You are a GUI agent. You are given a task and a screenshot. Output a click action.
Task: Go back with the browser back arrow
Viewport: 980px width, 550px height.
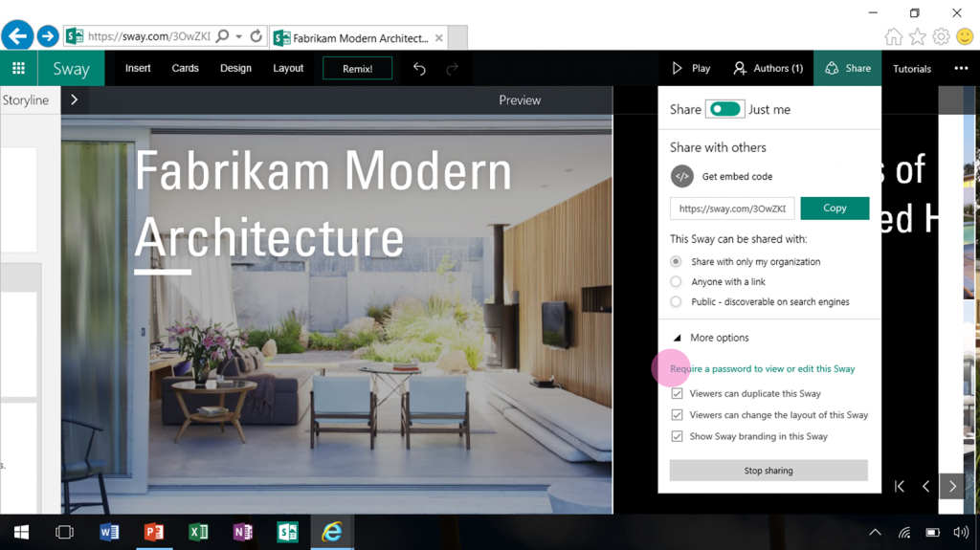[17, 35]
